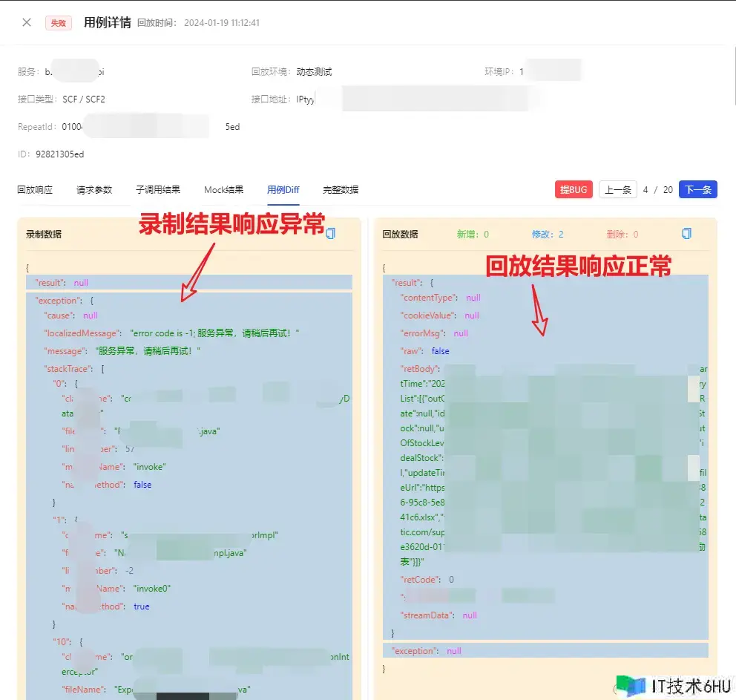The image size is (736, 700).
Task: Show the 完整数据 tab
Action: point(341,190)
